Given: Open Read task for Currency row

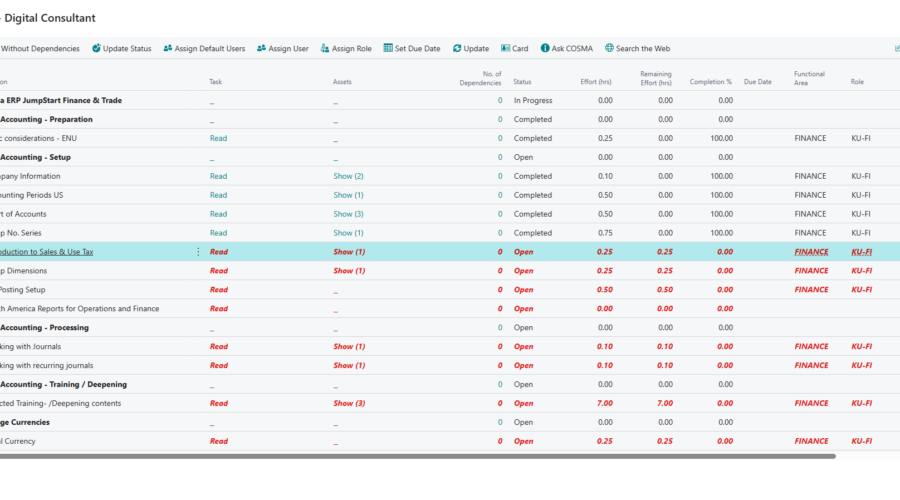Looking at the screenshot, I should click(x=219, y=441).
